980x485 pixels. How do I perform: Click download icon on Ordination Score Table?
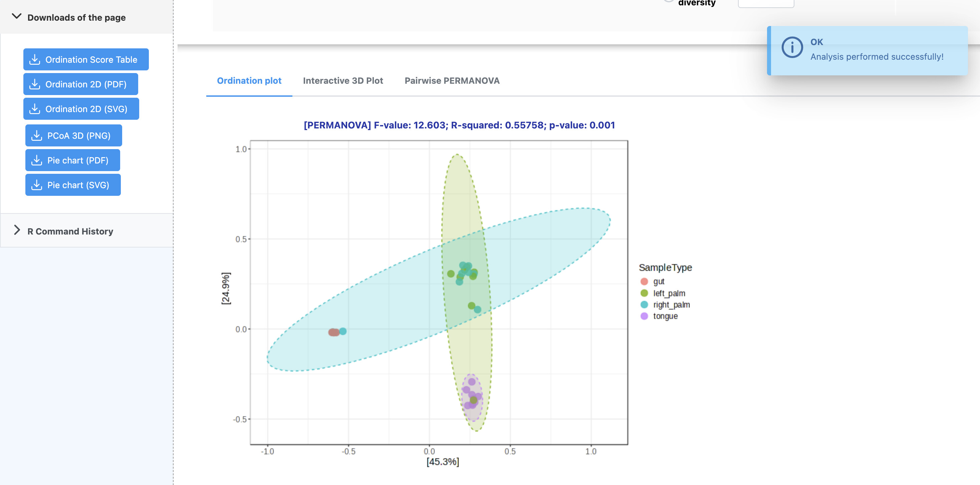point(35,59)
